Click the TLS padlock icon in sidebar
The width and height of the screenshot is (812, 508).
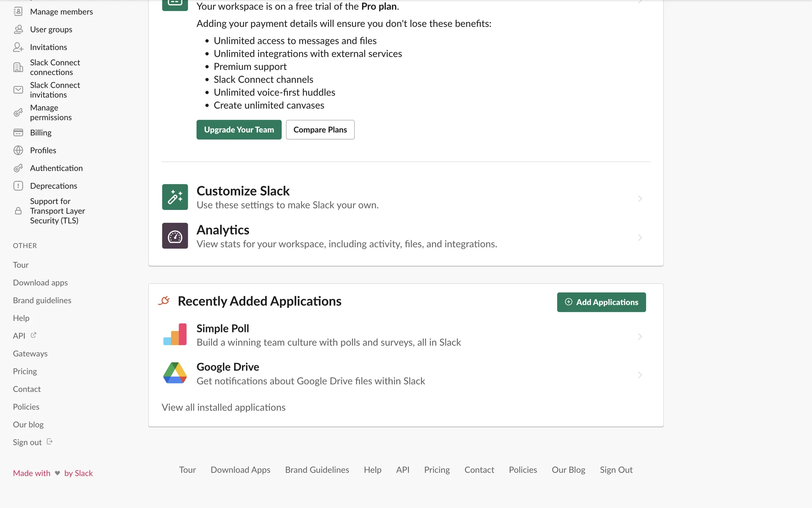[18, 211]
